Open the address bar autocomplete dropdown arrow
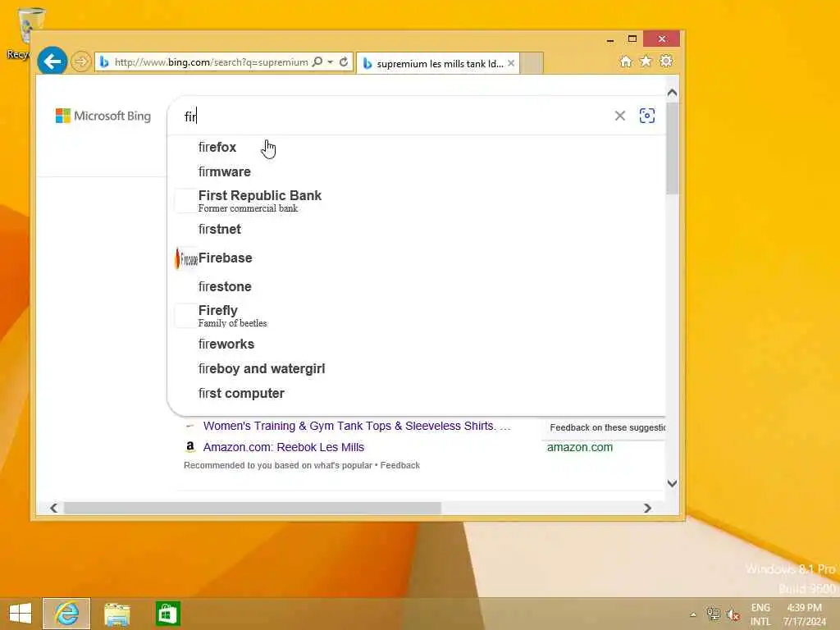Viewport: 840px width, 630px height. [331, 62]
